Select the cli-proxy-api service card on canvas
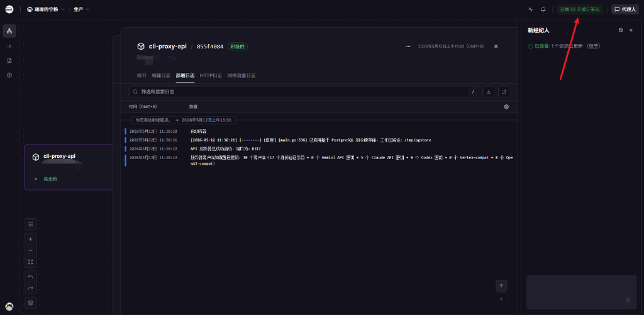 pyautogui.click(x=68, y=167)
